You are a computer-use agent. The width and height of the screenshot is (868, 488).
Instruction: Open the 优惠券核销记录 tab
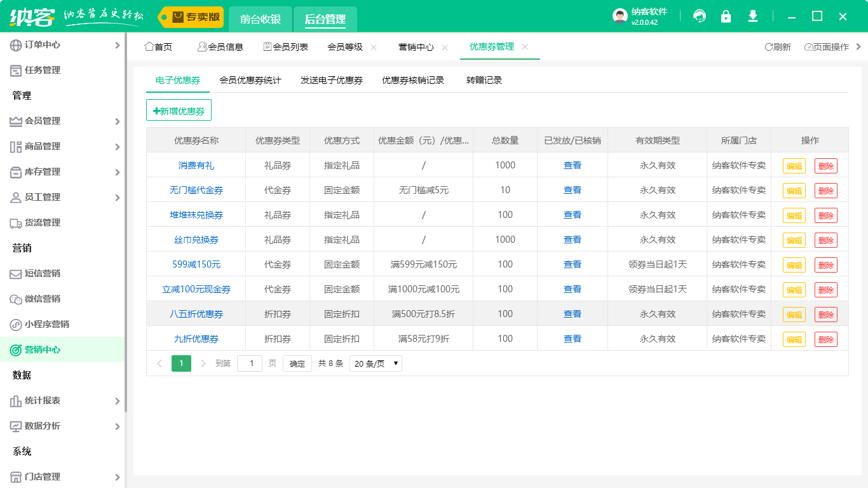[413, 80]
